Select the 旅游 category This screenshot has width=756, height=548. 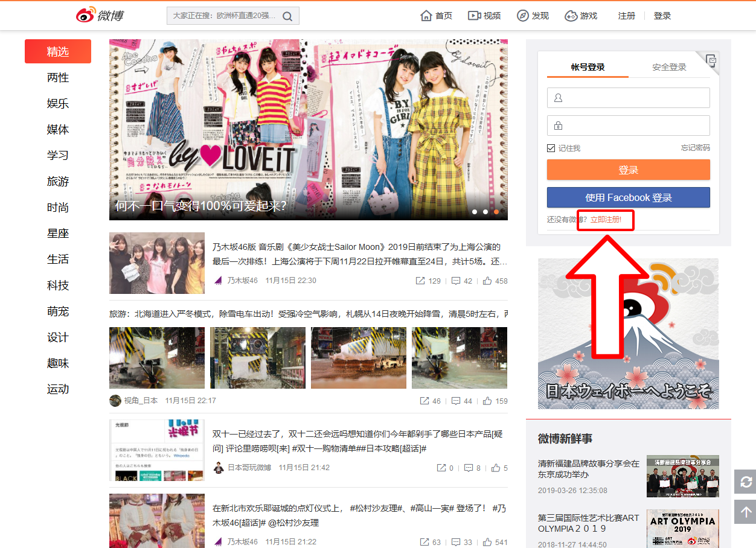pyautogui.click(x=58, y=182)
